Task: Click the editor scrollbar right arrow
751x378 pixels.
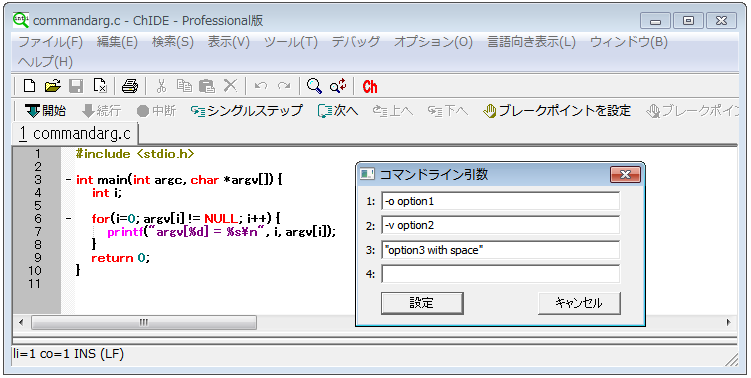Action: (729, 322)
